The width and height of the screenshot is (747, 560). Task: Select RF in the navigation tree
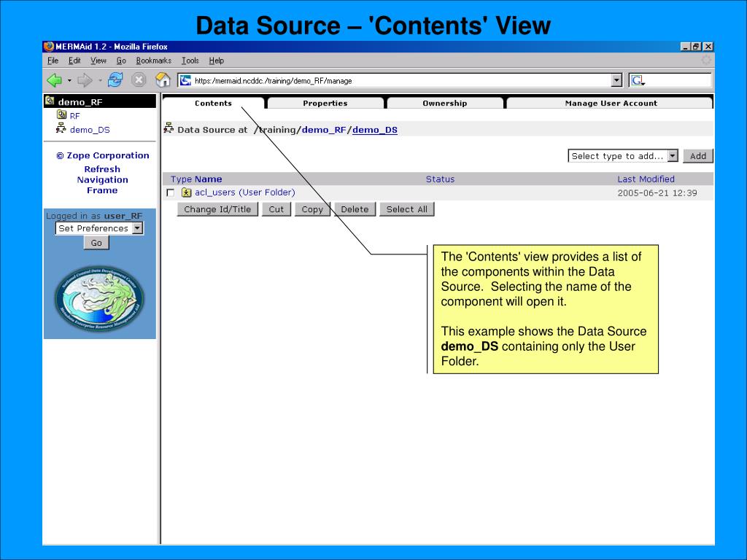pos(75,116)
